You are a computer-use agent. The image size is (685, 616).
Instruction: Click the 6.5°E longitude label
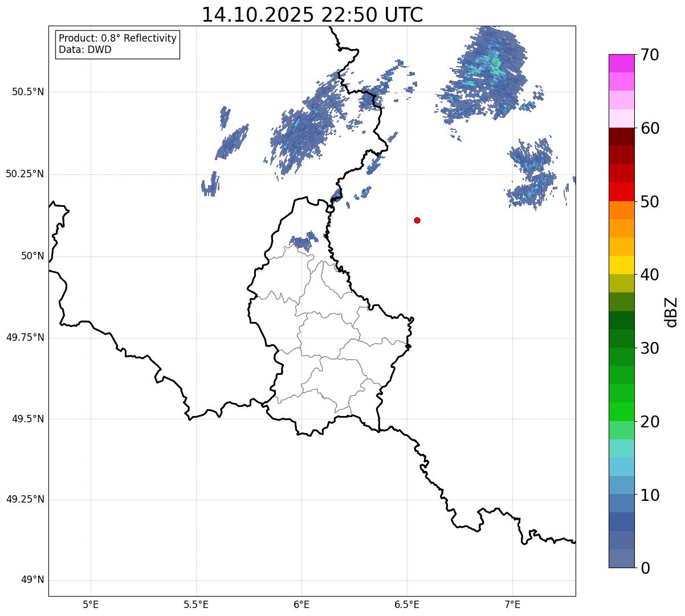point(407,604)
